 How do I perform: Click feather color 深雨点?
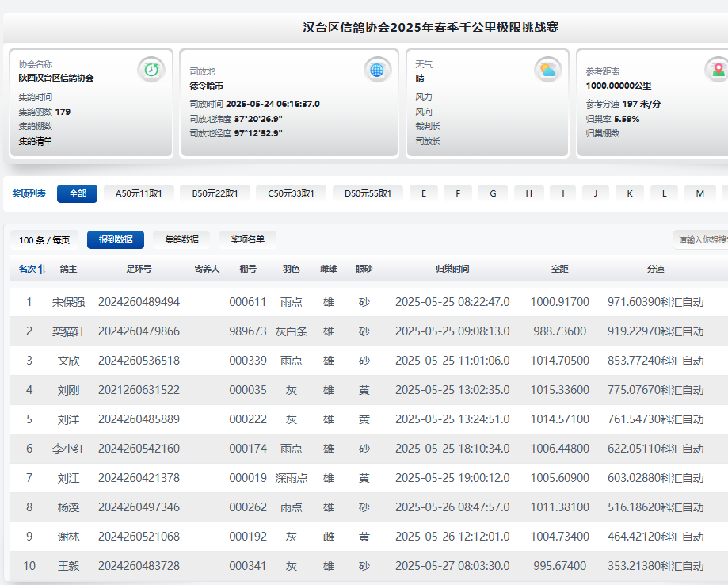(291, 478)
